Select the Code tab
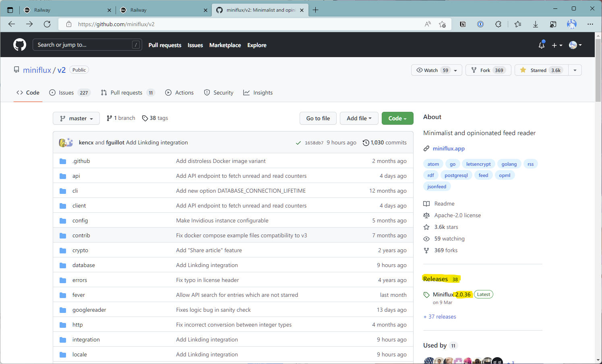 point(28,93)
